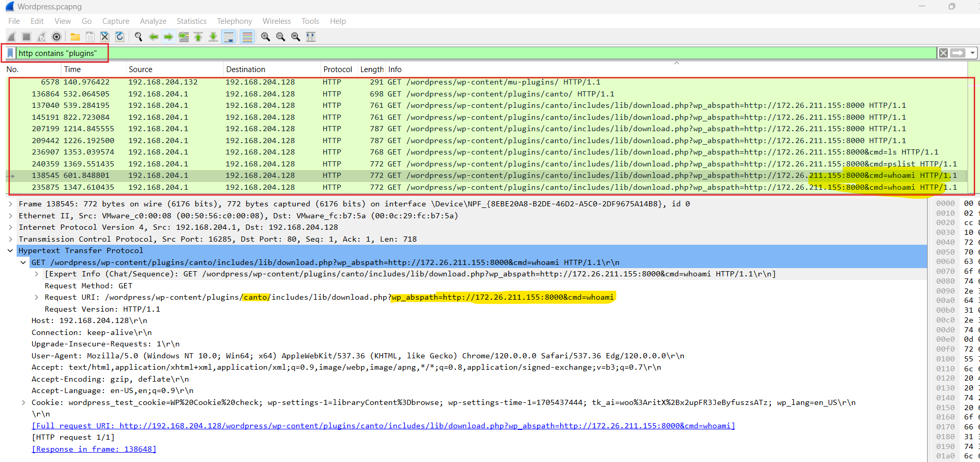Open the Tools menu
The image size is (980, 462).
(x=310, y=21)
